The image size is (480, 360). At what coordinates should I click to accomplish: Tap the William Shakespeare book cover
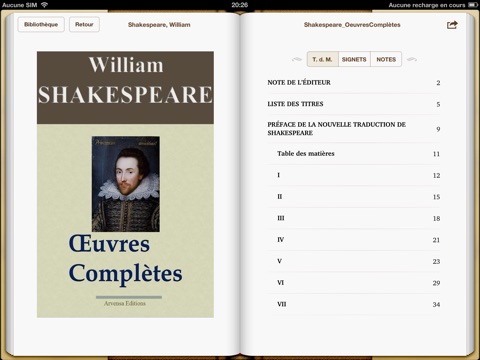[125, 184]
